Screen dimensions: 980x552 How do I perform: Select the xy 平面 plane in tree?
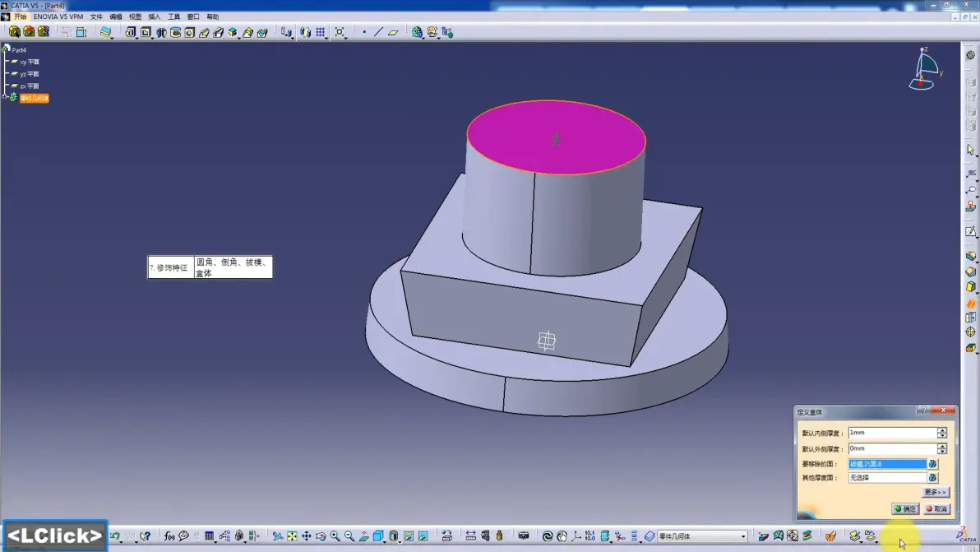(x=30, y=62)
